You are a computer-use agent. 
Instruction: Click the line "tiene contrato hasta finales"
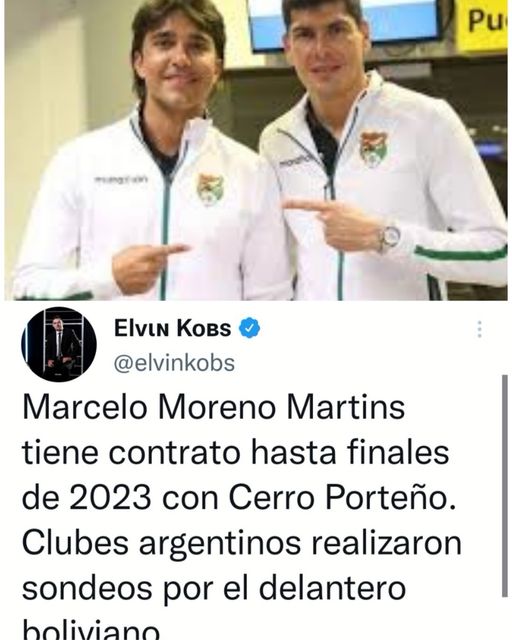(236, 453)
